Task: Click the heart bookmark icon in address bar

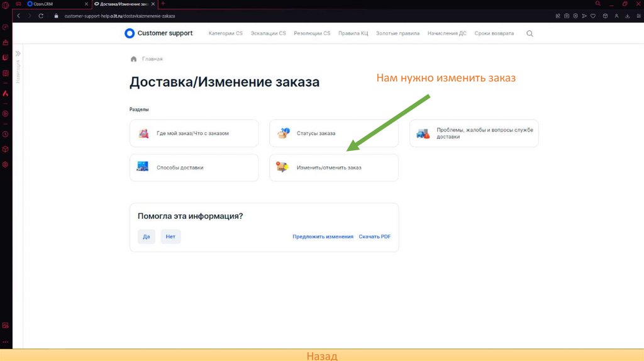Action: [x=593, y=16]
